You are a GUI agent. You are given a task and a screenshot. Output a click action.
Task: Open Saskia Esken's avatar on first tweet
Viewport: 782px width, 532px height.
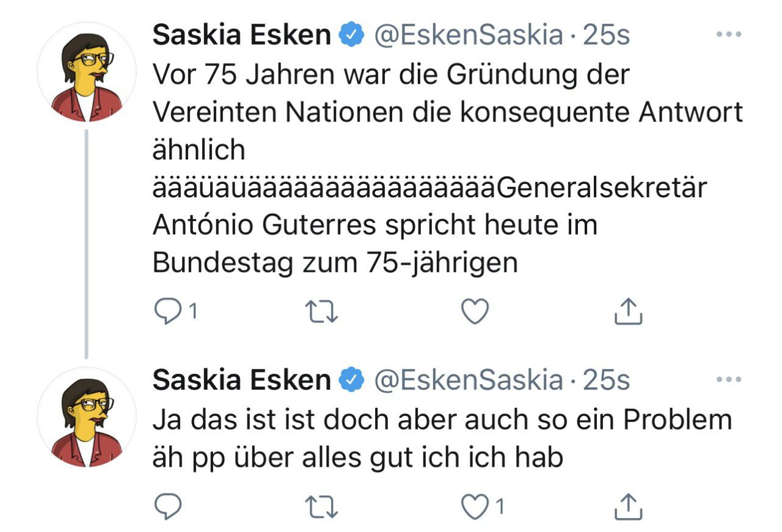tap(87, 71)
